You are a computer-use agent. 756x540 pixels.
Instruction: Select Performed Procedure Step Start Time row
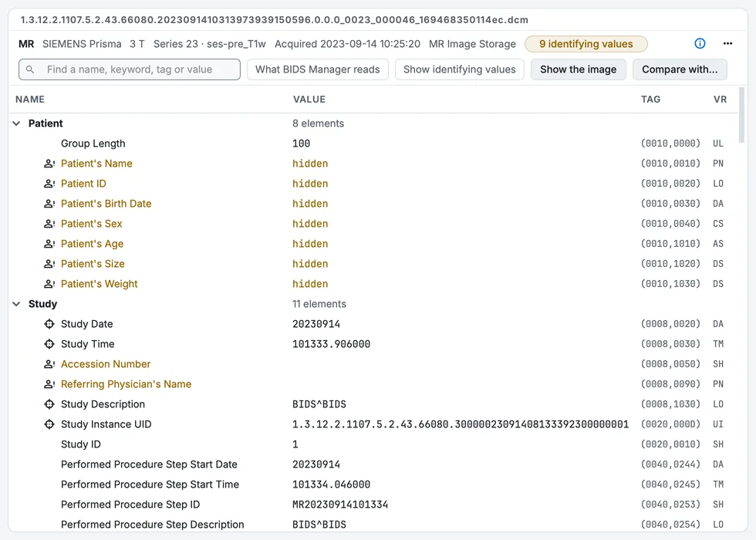(373, 484)
